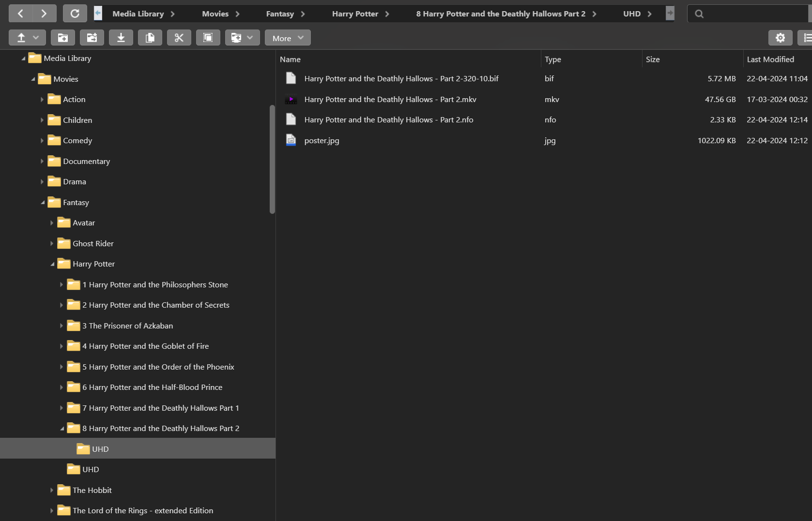Screen dimensions: 812x521
Task: Open 7 Harry Potter Deathly Hallows Part 1
Action: pyautogui.click(x=161, y=408)
